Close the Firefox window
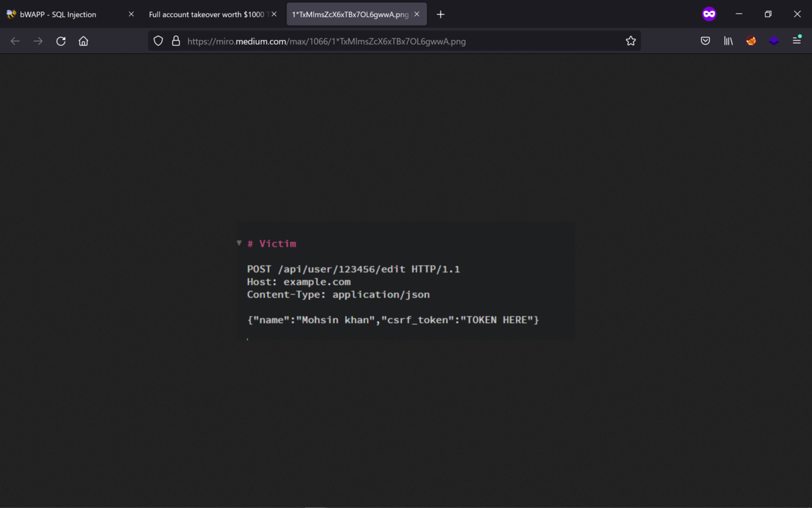Image resolution: width=812 pixels, height=508 pixels. pyautogui.click(x=797, y=14)
